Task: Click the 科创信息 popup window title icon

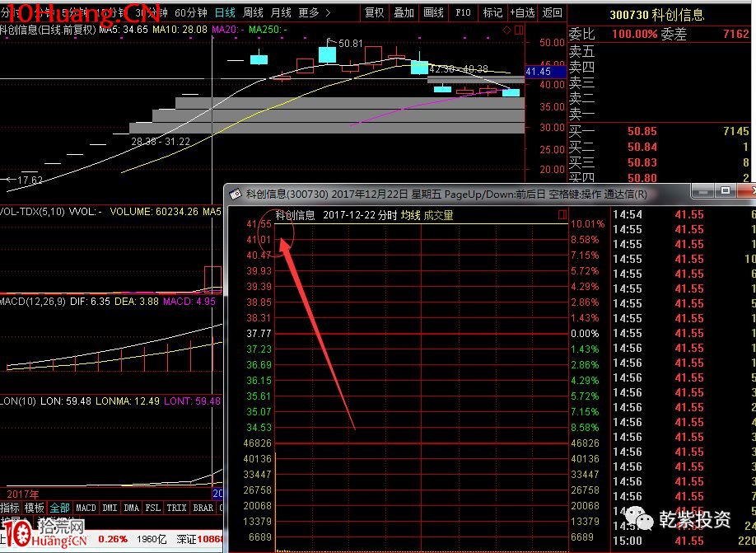Action: tap(235, 194)
